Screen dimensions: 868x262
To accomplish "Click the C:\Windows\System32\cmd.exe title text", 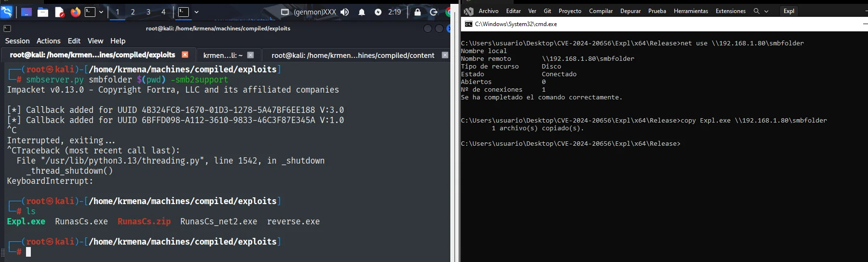I will pos(516,24).
